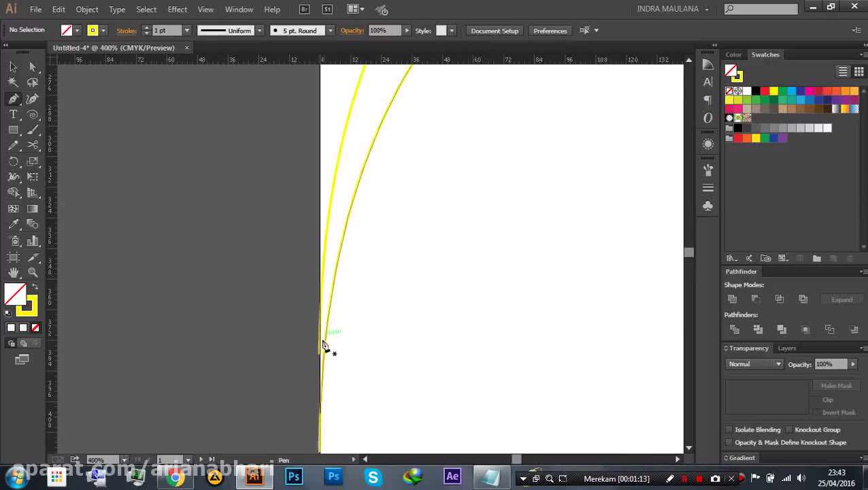Open the Preferences button

[550, 31]
